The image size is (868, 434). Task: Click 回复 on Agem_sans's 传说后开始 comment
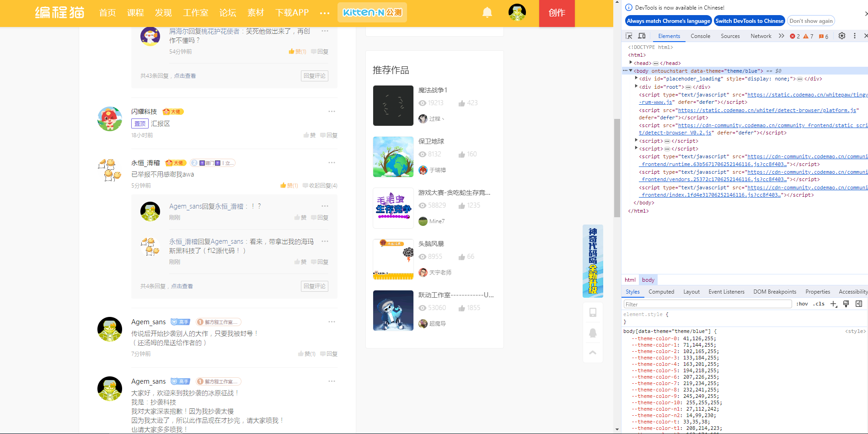click(x=329, y=354)
